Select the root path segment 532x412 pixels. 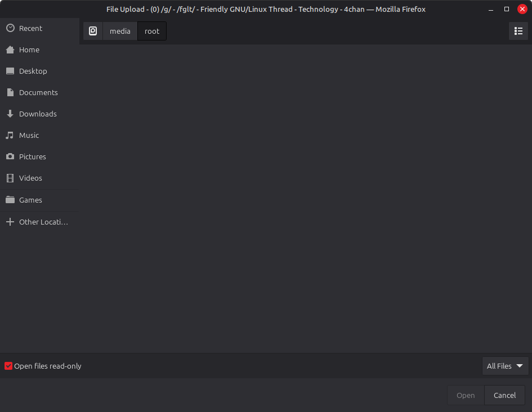pyautogui.click(x=151, y=31)
